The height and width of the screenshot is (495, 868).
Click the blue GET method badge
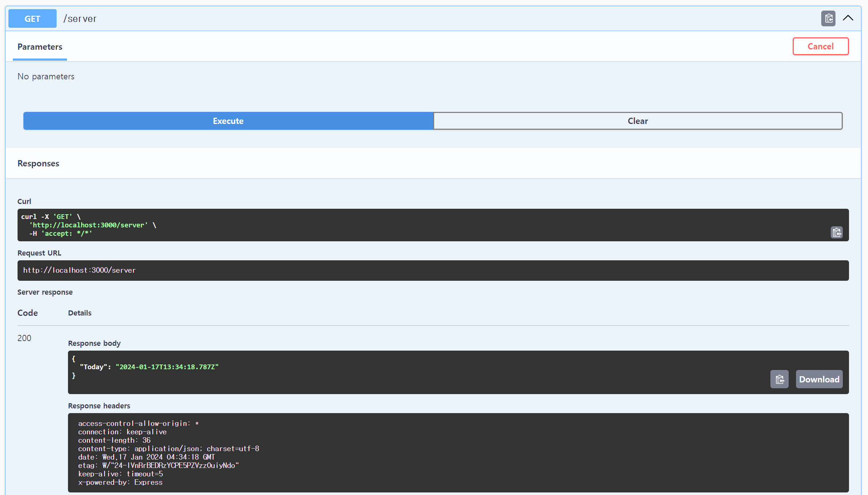point(32,19)
